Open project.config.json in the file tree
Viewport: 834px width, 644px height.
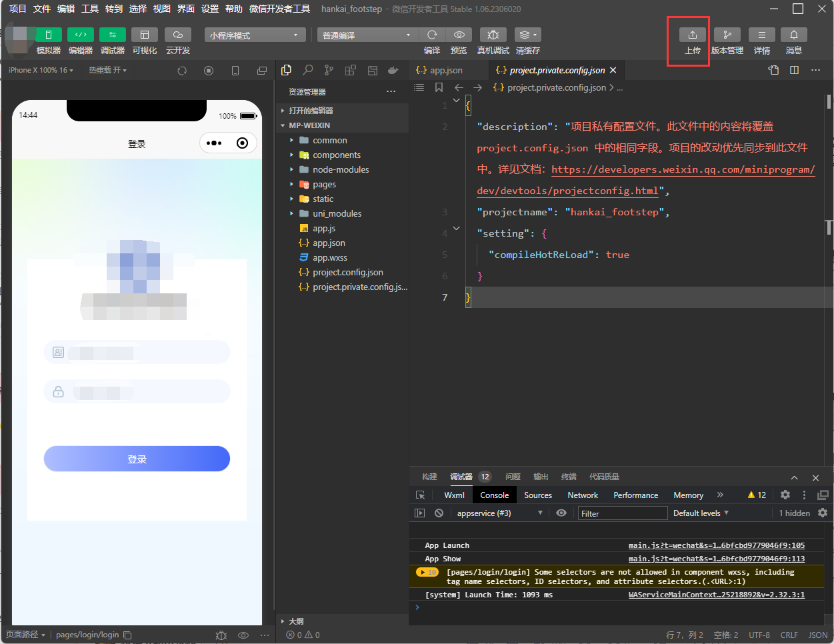342,272
